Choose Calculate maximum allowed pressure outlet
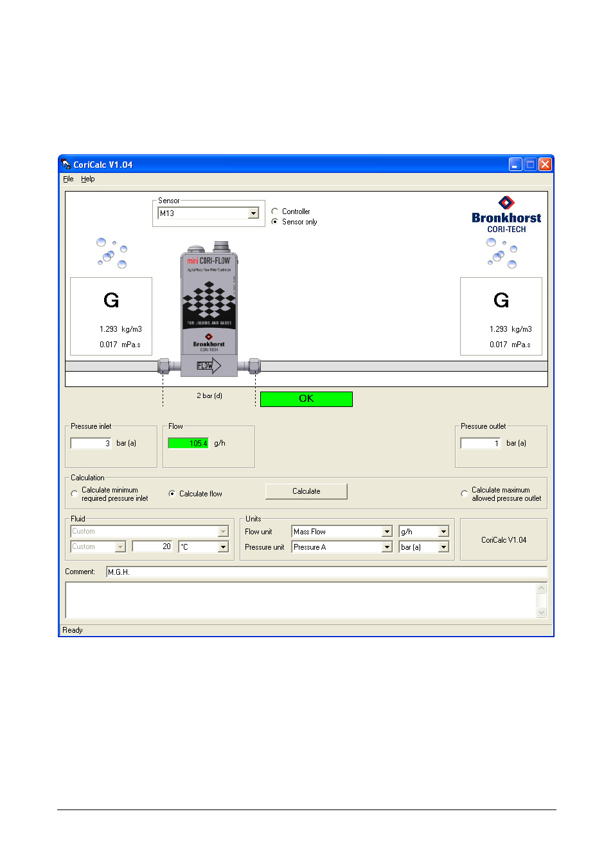The width and height of the screenshot is (613, 868). 465,494
